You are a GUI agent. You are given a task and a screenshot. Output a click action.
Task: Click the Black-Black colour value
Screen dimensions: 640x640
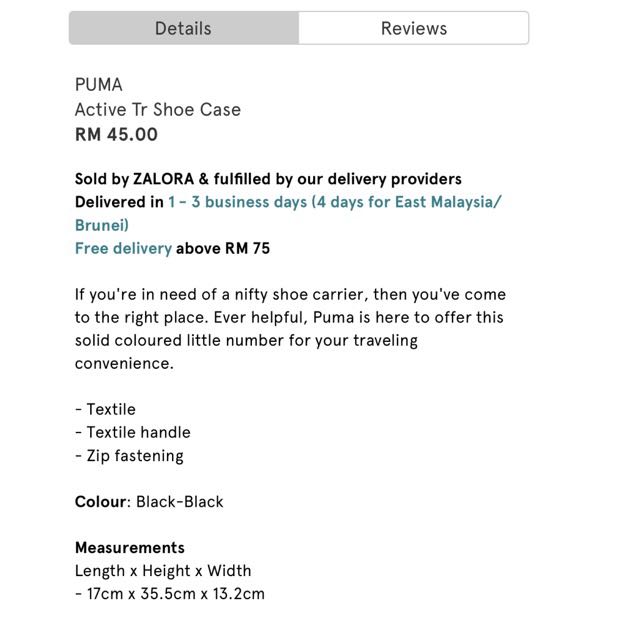click(180, 502)
